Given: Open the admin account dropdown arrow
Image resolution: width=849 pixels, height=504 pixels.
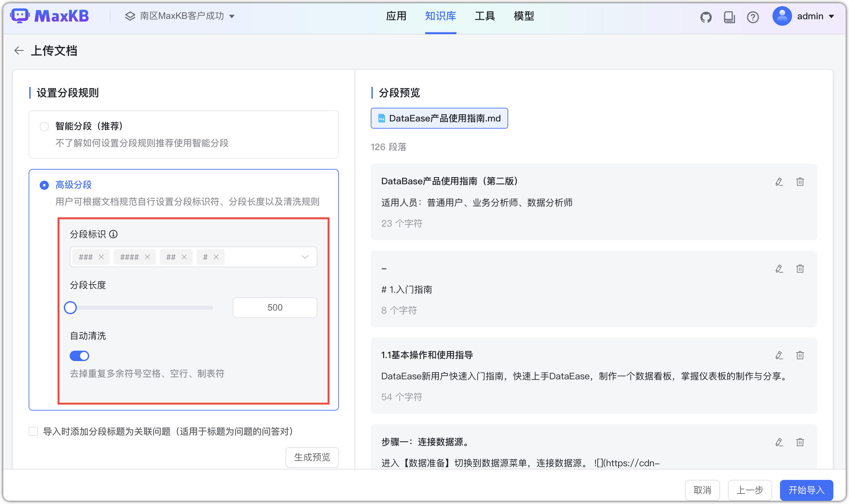Looking at the screenshot, I should [831, 16].
